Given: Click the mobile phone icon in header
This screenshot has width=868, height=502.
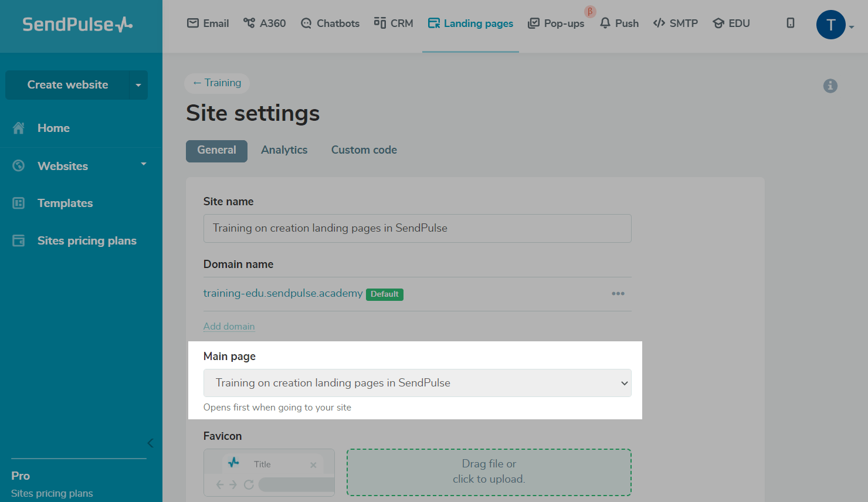Looking at the screenshot, I should 791,23.
